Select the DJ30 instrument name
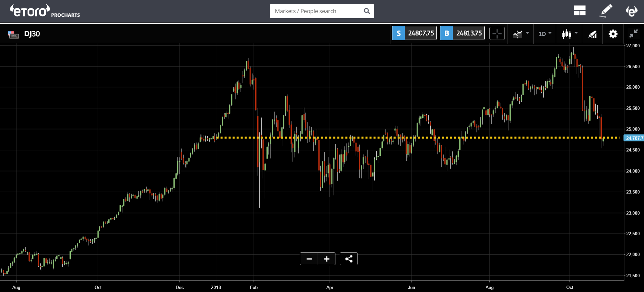 [x=32, y=34]
